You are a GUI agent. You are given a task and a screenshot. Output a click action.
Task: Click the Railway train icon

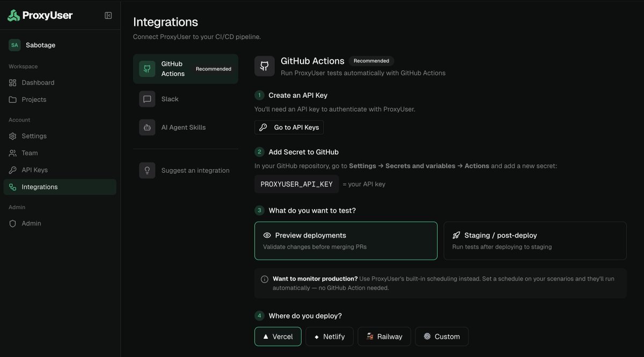(x=370, y=337)
